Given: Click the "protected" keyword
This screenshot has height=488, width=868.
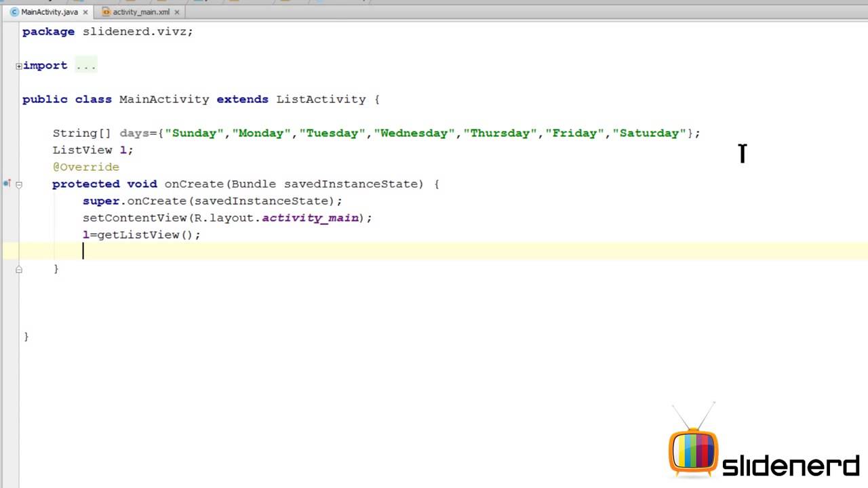Looking at the screenshot, I should coord(86,184).
